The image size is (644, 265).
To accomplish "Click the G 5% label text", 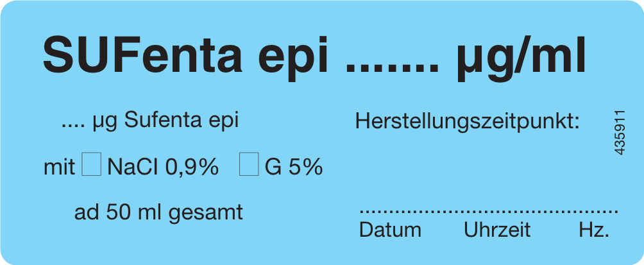I will pos(294,167).
